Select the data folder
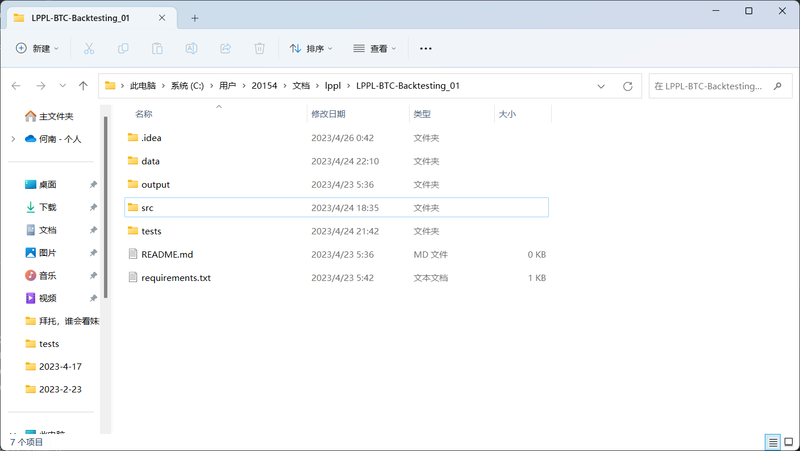The image size is (800, 451). coord(337,161)
